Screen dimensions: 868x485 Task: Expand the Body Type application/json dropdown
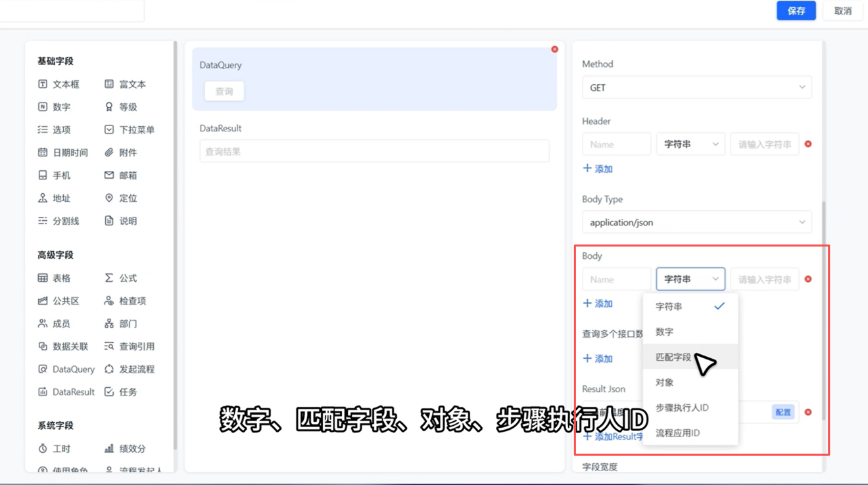[697, 222]
